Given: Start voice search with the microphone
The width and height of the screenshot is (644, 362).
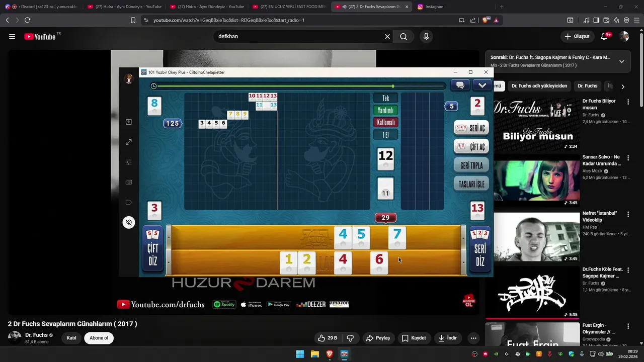Looking at the screenshot, I should tap(426, 37).
